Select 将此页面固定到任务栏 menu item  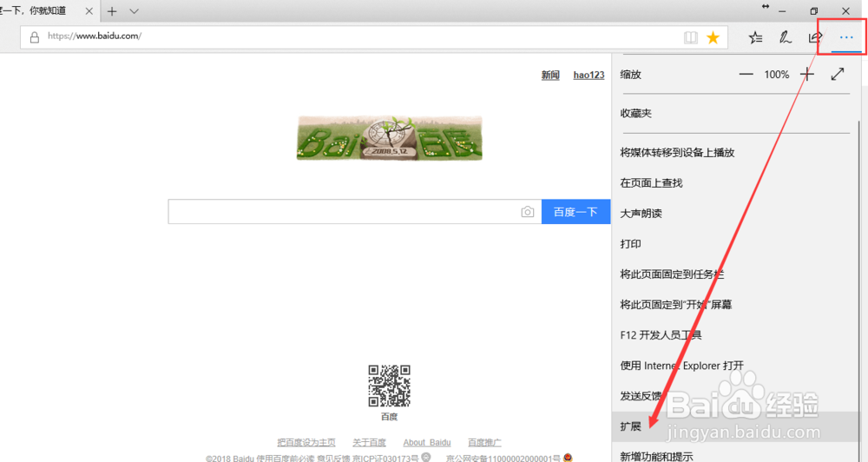[x=736, y=274]
